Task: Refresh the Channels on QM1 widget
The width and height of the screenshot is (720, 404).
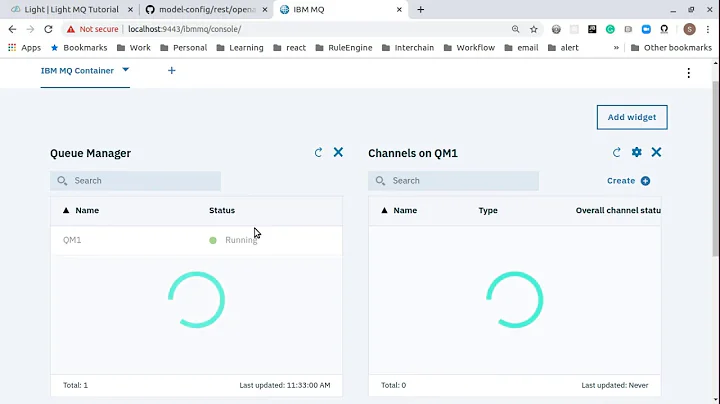Action: click(617, 152)
